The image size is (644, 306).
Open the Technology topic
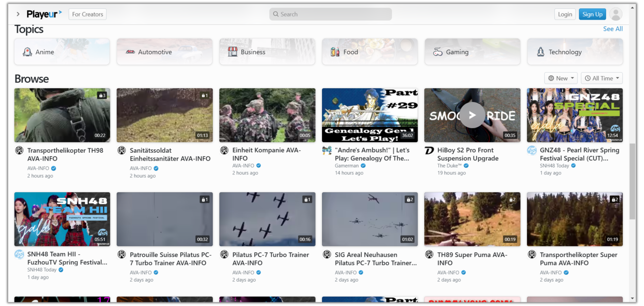tap(575, 52)
